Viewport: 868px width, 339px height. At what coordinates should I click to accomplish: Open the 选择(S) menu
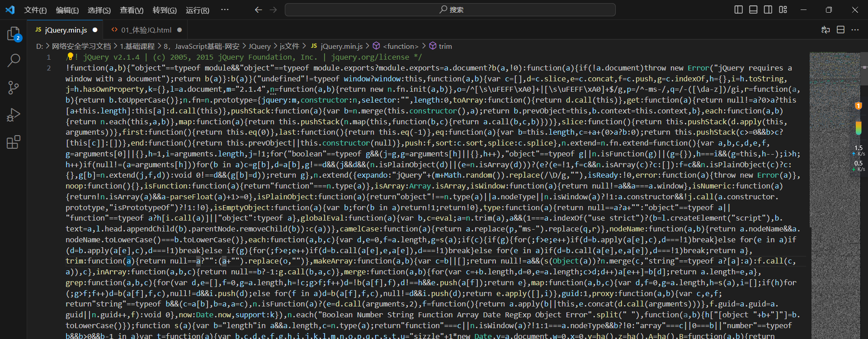(99, 10)
